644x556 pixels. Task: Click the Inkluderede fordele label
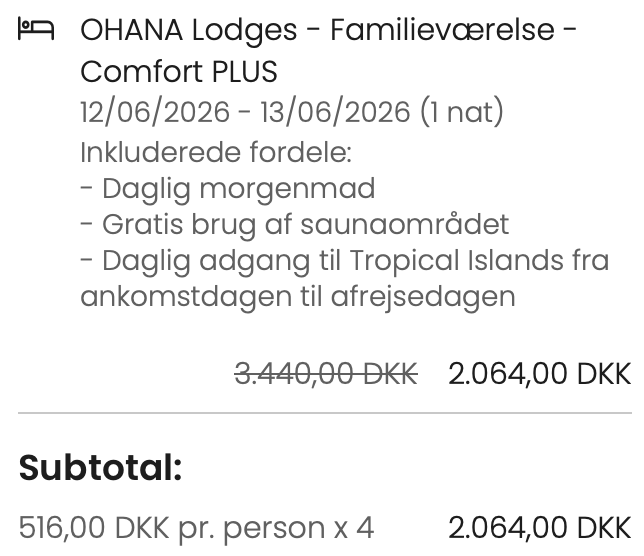point(215,153)
